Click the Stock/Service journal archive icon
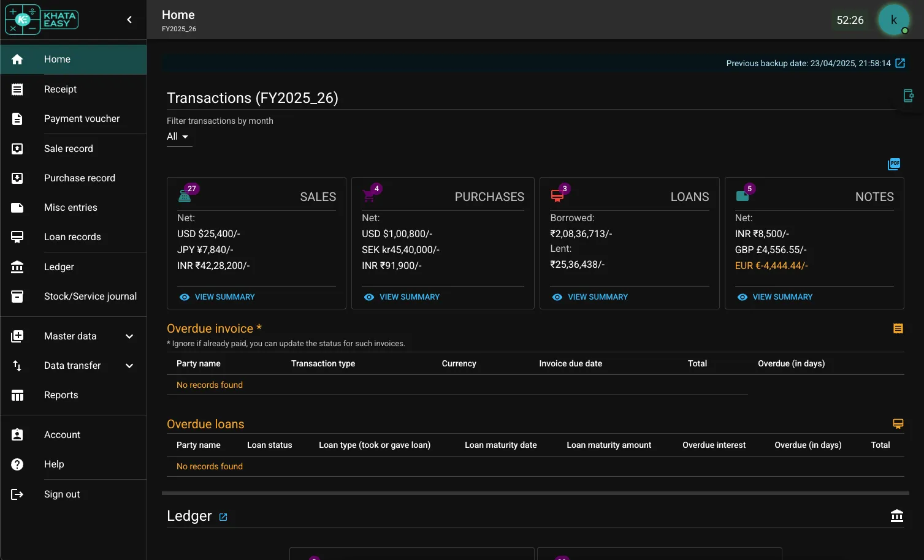Screen dimensions: 924x560 coord(17,297)
